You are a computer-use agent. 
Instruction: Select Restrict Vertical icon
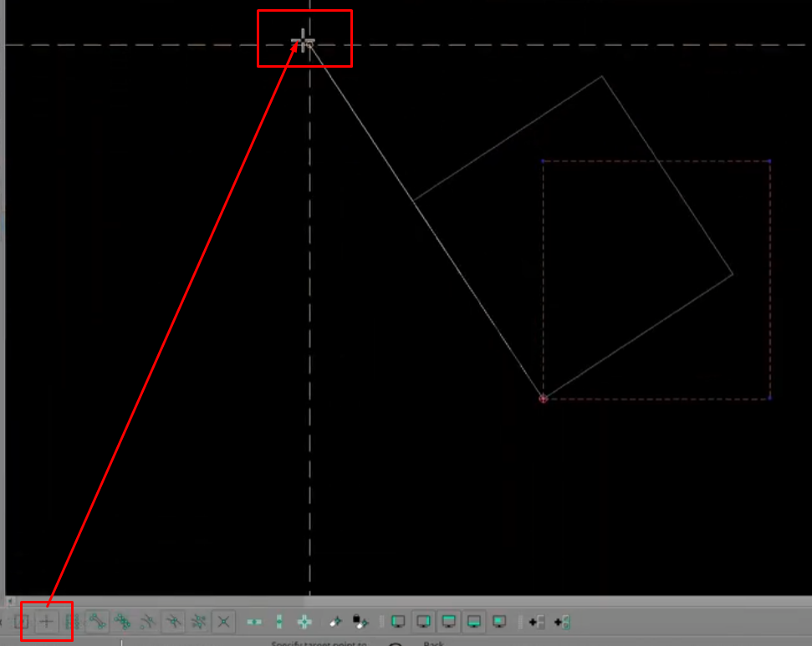click(279, 622)
